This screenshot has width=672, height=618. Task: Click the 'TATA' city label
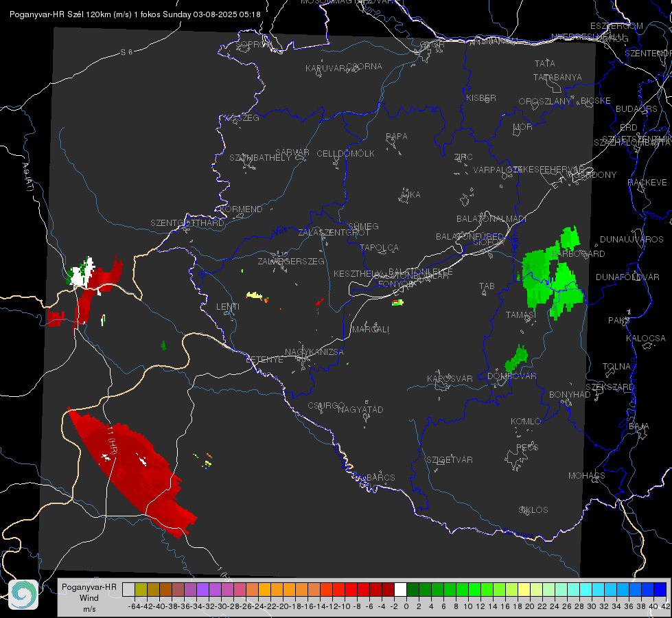[545, 63]
